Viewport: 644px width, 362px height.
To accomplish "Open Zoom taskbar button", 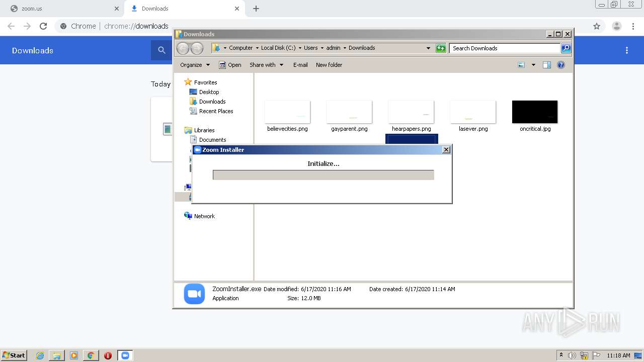I will tap(125, 355).
